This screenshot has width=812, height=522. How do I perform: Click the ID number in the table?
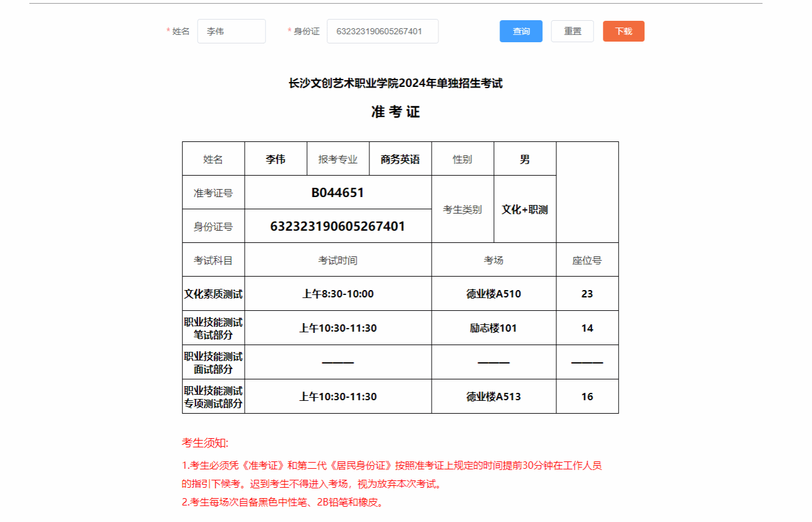338,226
